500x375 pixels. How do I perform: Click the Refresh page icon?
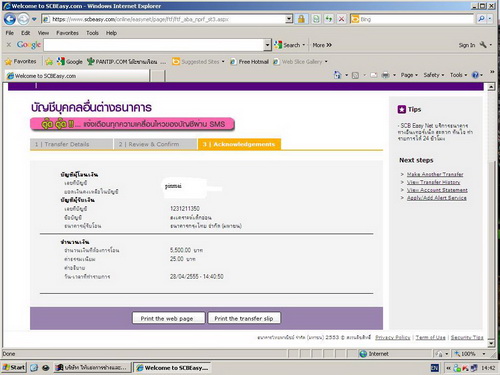coord(329,19)
